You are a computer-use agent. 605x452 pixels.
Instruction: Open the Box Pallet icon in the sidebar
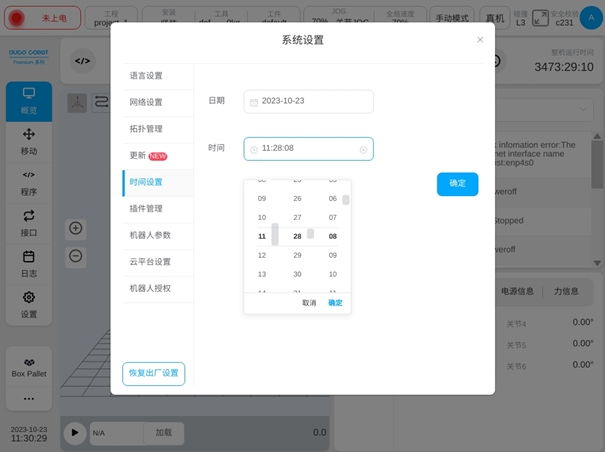pos(29,366)
